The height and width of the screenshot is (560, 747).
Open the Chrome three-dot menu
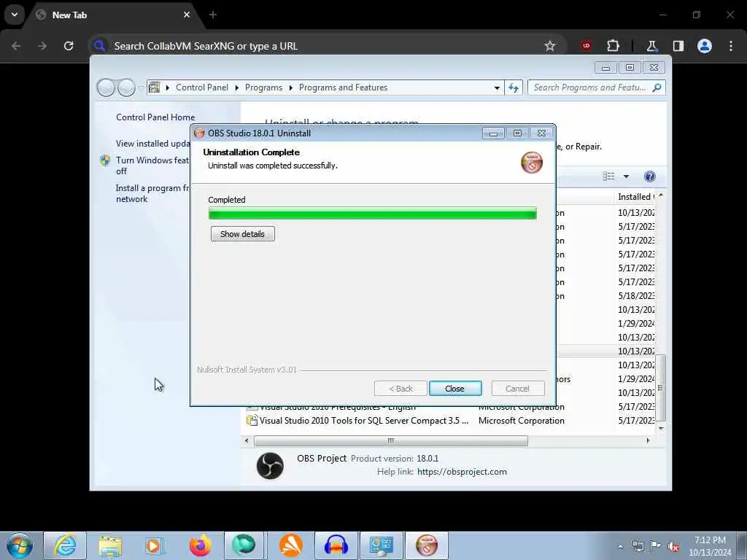tap(731, 46)
